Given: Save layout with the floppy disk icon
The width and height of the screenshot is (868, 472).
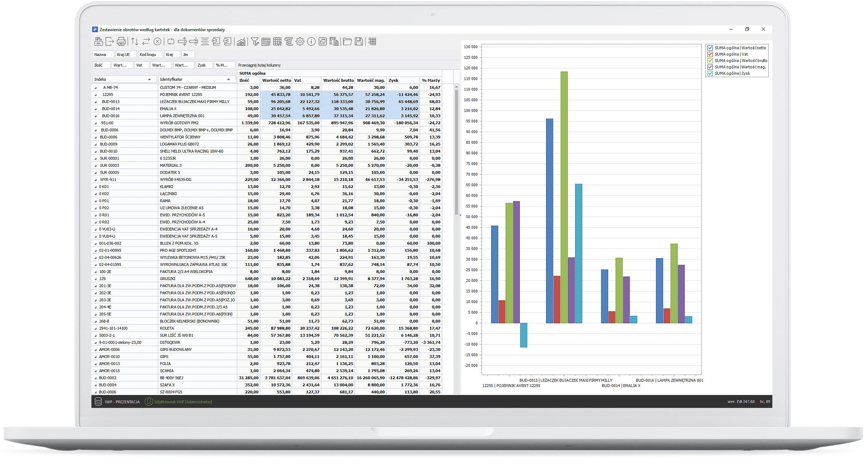Looking at the screenshot, I should 359,42.
